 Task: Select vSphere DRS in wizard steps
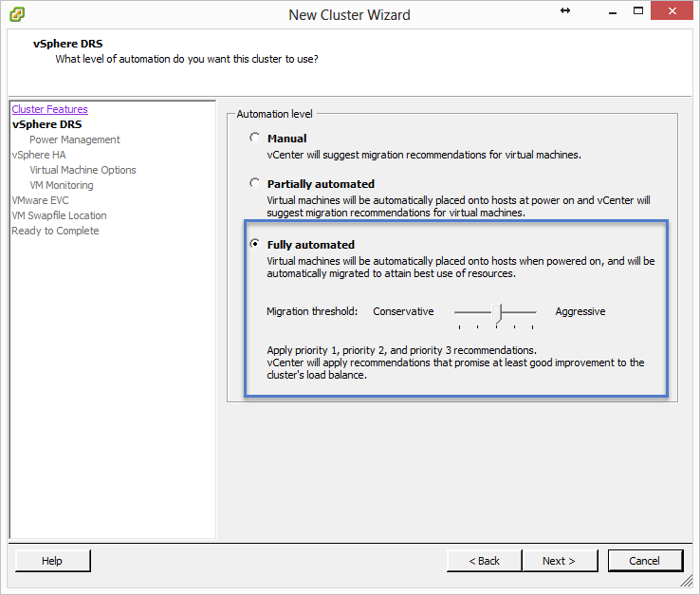tap(46, 124)
